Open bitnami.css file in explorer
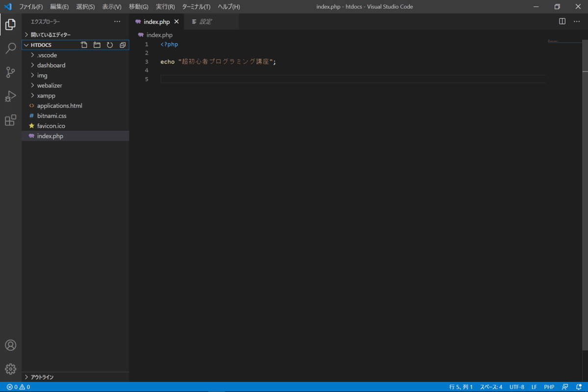This screenshot has width=588, height=392. coord(75,116)
